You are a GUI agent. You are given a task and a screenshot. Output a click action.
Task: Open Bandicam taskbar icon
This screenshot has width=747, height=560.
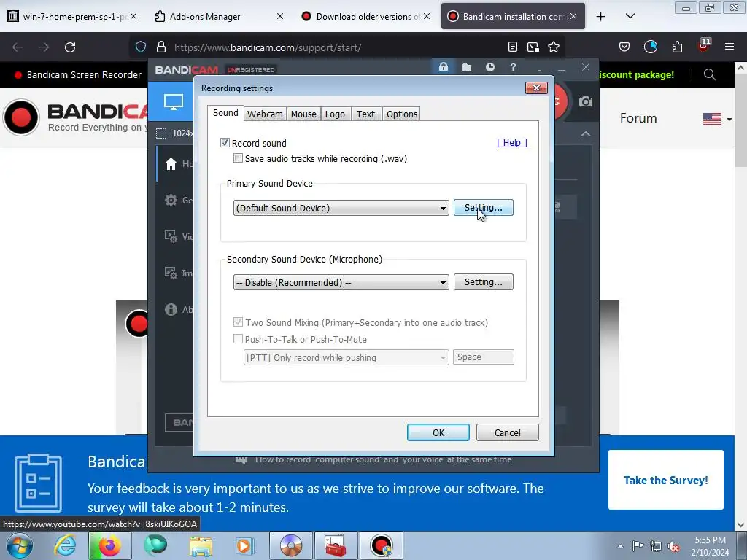[x=381, y=545]
